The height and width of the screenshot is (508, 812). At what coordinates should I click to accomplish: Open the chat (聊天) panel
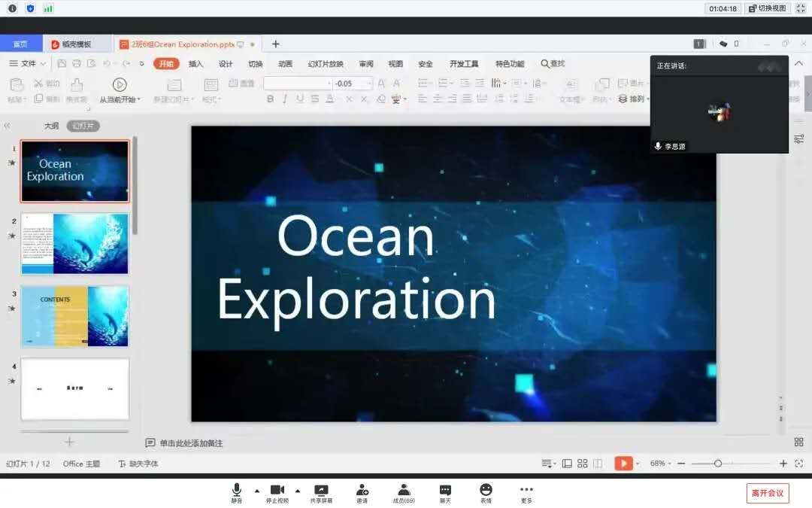tap(445, 492)
